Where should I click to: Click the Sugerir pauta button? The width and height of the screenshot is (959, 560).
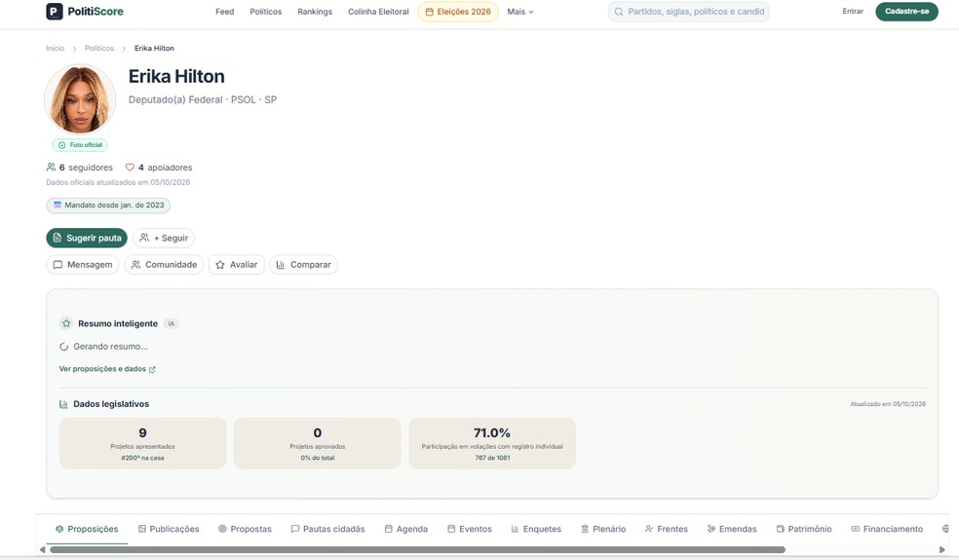pos(87,238)
